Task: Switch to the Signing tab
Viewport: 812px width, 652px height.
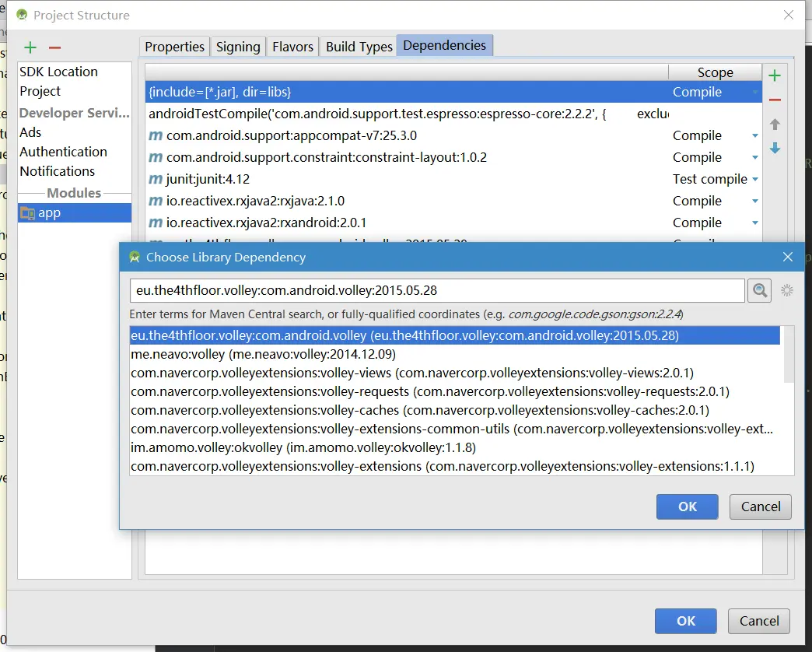Action: [x=238, y=47]
